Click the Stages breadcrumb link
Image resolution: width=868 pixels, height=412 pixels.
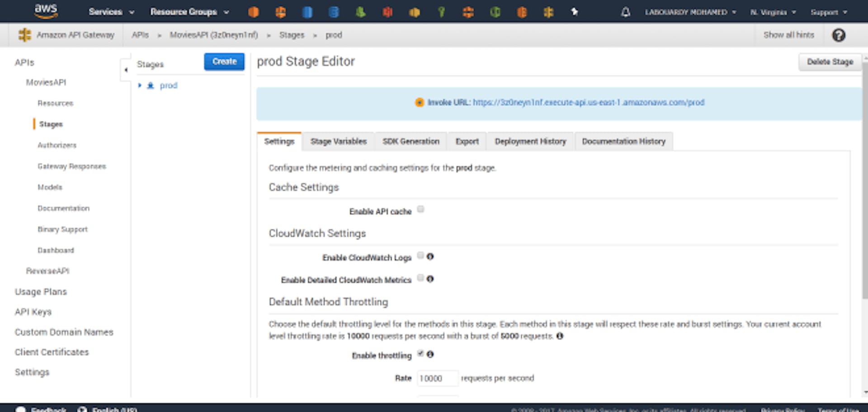point(292,35)
